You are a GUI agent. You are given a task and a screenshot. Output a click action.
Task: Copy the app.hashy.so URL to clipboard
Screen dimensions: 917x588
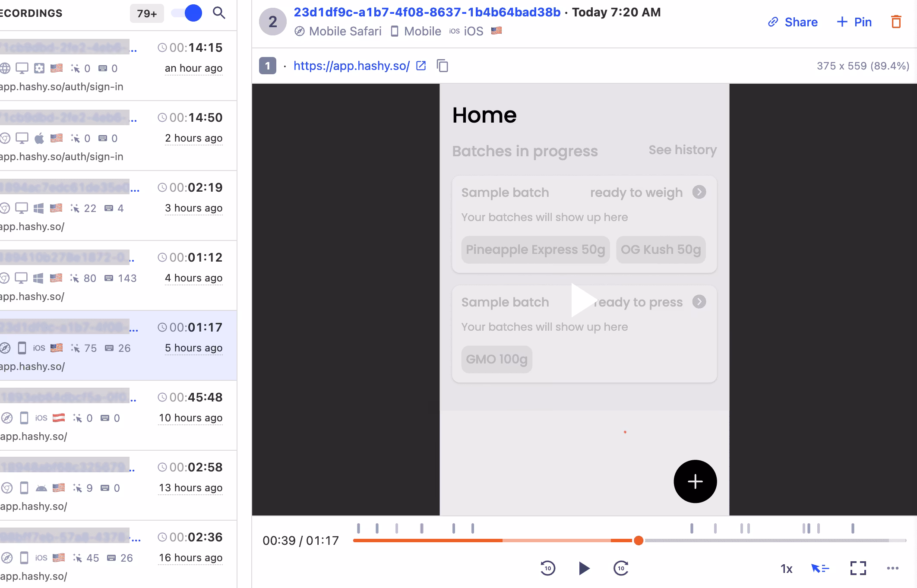[443, 66]
